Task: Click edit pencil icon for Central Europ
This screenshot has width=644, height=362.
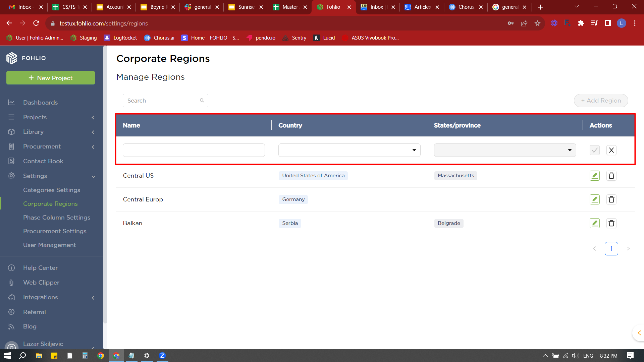Action: tap(594, 199)
